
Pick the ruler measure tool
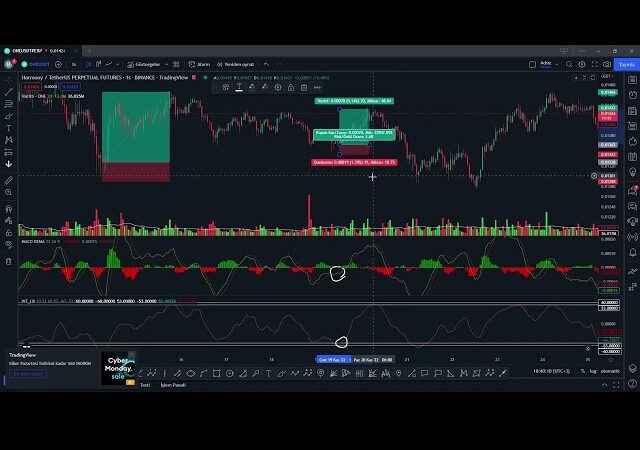tap(9, 180)
